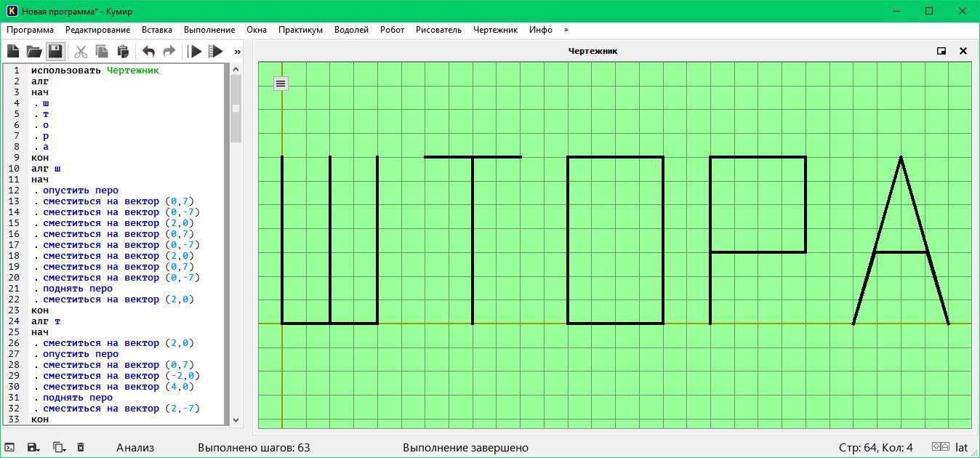Expand hidden toolbar buttons chevron
Screen dimensions: 980x458
click(x=238, y=52)
